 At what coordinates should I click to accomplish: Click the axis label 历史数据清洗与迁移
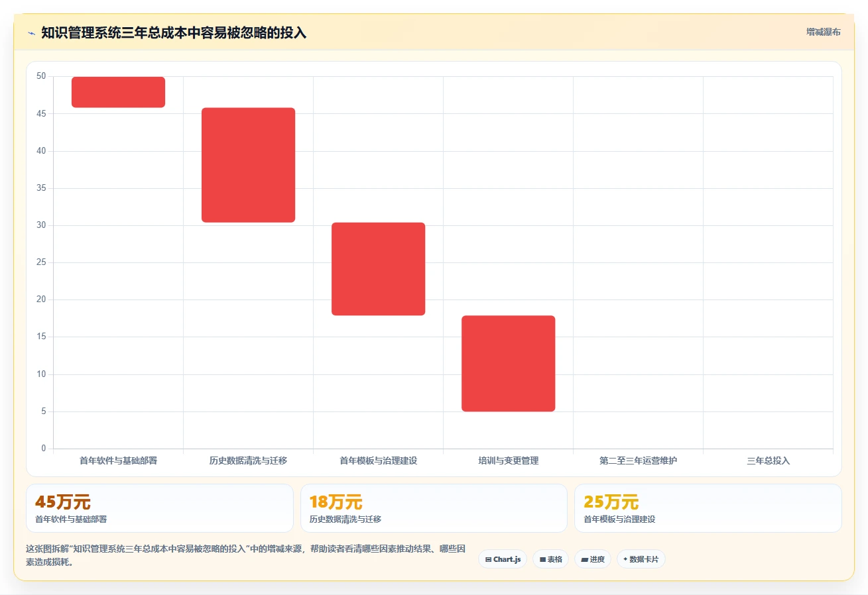pos(248,460)
